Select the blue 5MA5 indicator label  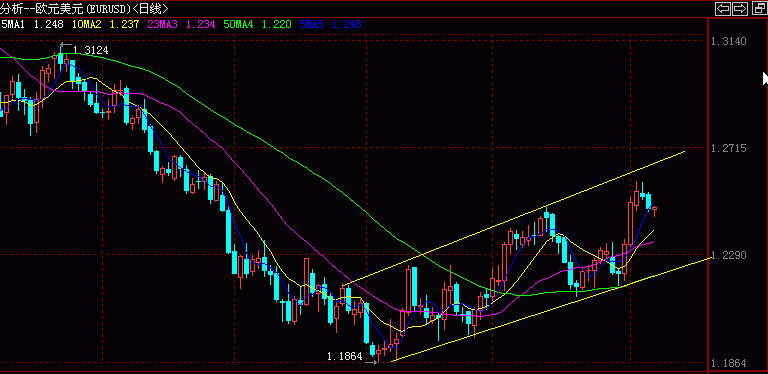click(312, 24)
